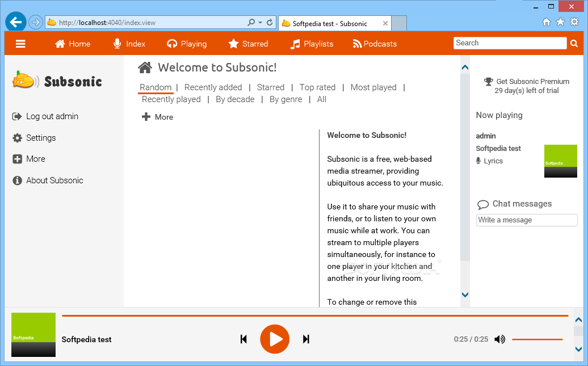Viewport: 588px width, 366px height.
Task: Select the By genre tab
Action: click(x=285, y=99)
